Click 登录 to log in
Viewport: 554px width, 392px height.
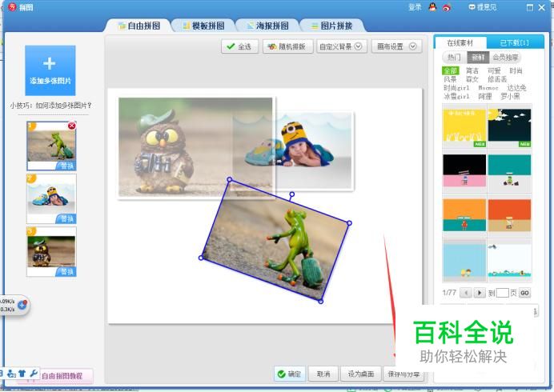click(x=415, y=7)
